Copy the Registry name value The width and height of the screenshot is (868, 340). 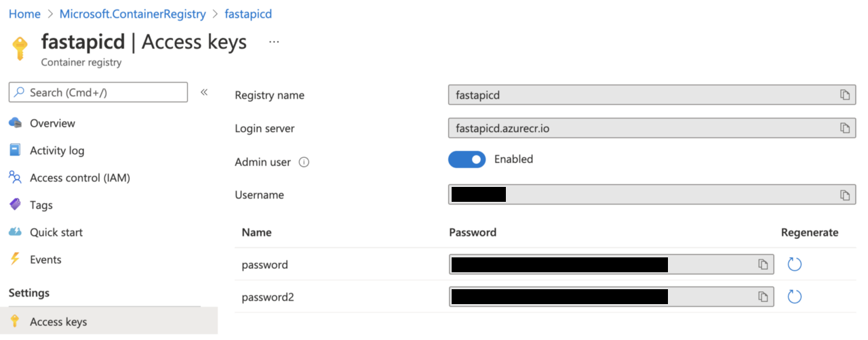click(845, 95)
